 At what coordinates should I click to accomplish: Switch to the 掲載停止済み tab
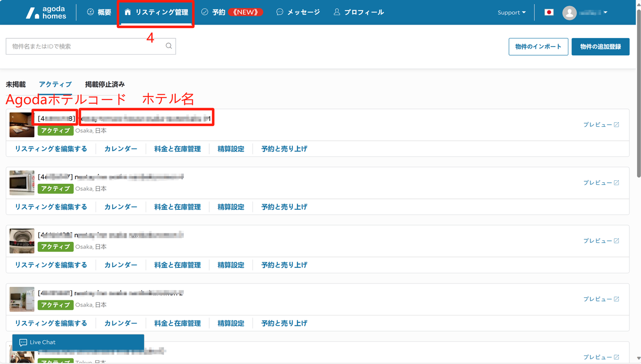coord(105,85)
